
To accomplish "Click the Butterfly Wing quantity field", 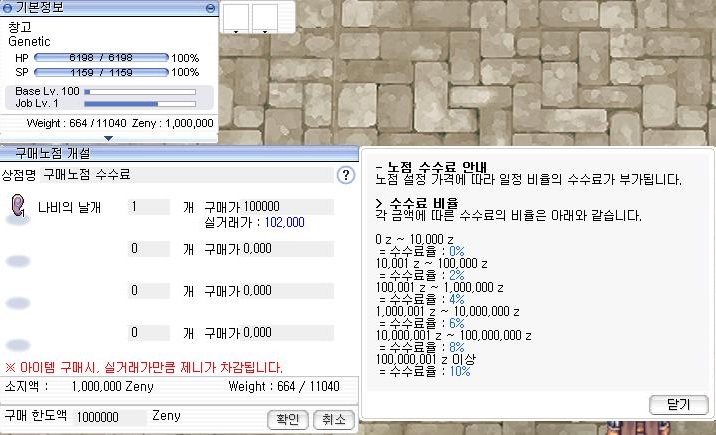I will click(x=148, y=207).
